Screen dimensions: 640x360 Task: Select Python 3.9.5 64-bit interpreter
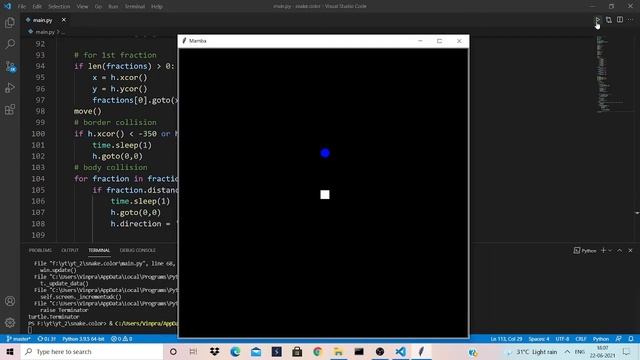tap(83, 339)
